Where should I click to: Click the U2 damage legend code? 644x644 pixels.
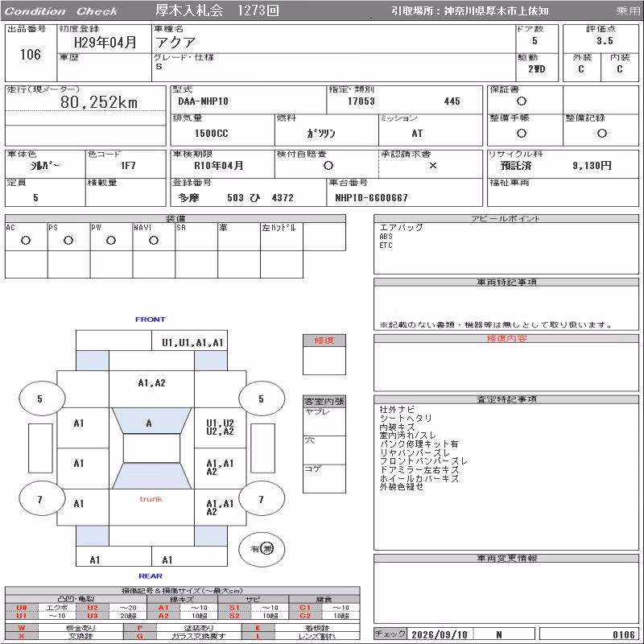pos(93,608)
